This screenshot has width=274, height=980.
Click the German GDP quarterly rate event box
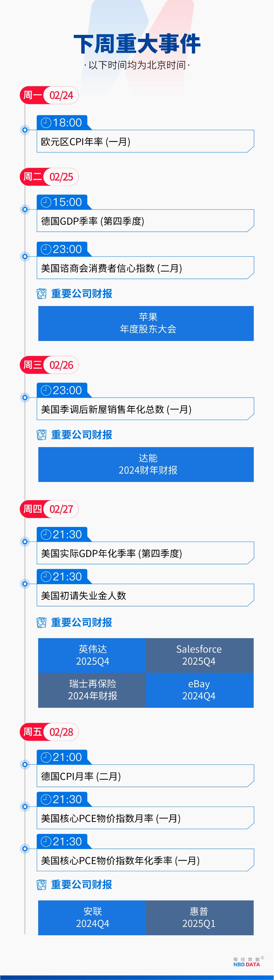[145, 221]
